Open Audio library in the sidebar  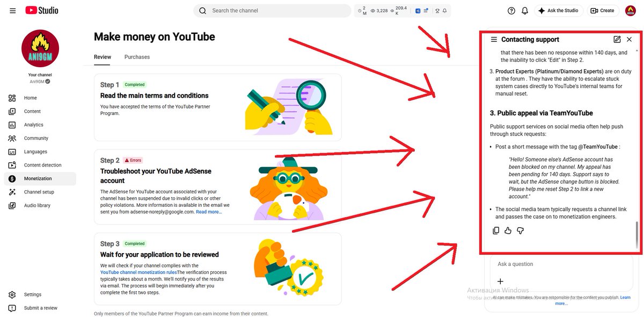[x=40, y=205]
